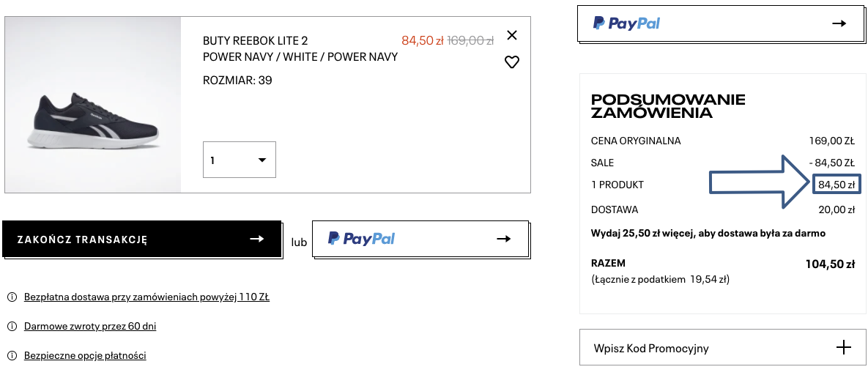
Task: Click the PayPal button above the order summary
Action: point(720,23)
